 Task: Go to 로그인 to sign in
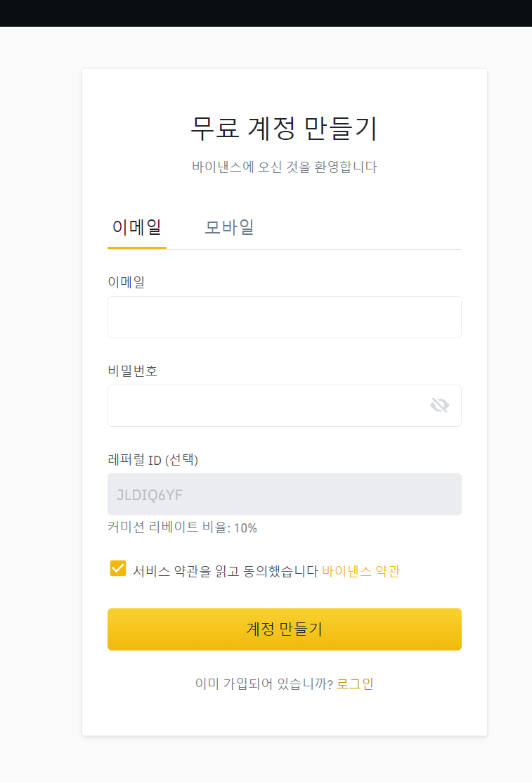tap(356, 683)
